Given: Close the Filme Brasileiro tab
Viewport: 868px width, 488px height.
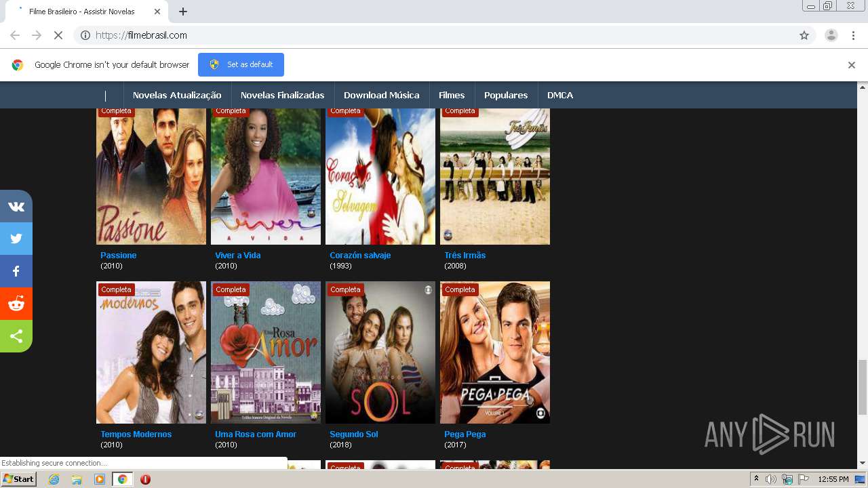Looking at the screenshot, I should point(157,12).
